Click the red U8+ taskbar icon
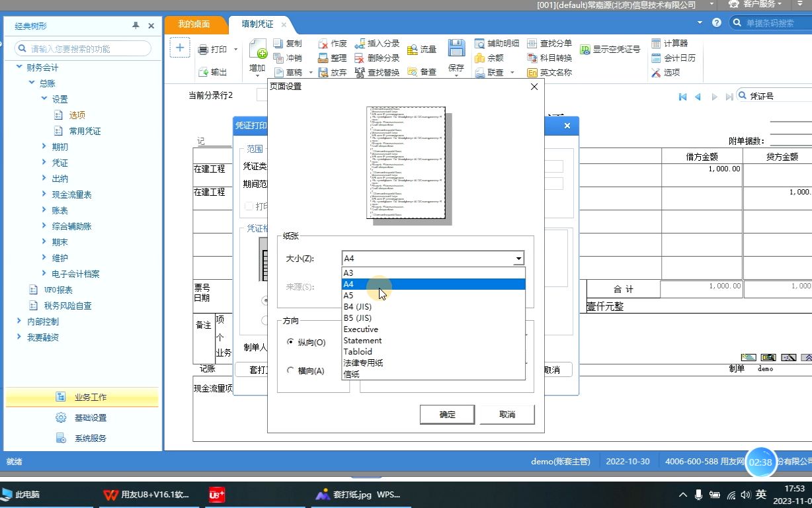This screenshot has height=508, width=812. tap(217, 494)
